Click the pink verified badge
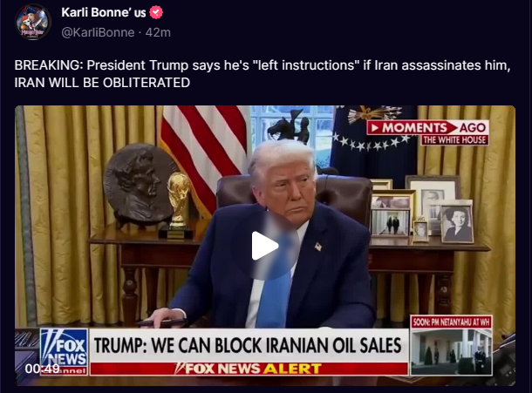The image size is (532, 393). (x=156, y=12)
